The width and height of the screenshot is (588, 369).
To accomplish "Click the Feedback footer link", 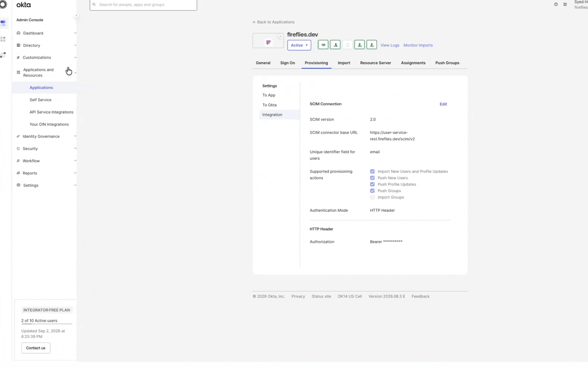I will coord(420,297).
